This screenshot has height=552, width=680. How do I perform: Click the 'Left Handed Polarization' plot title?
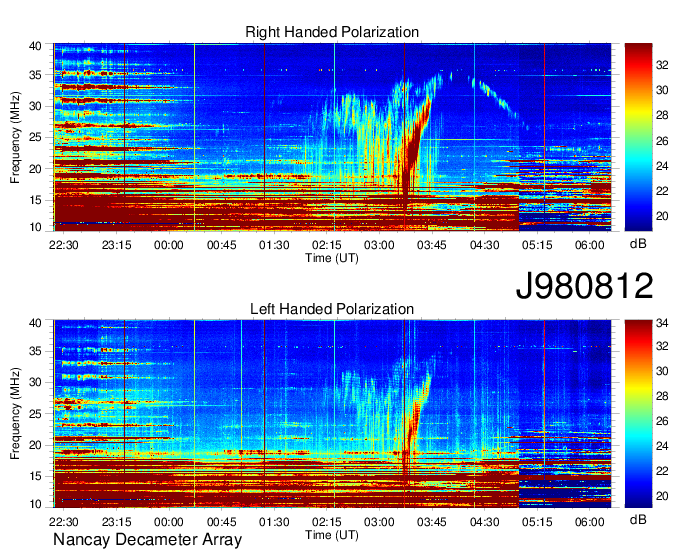332,309
